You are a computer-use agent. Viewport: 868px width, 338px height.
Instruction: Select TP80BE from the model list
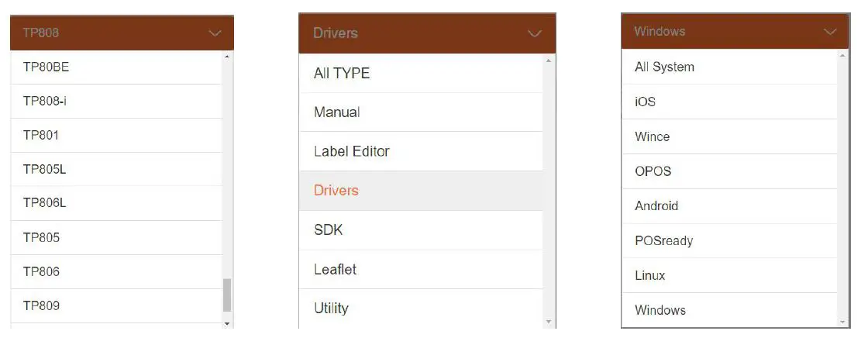click(x=46, y=67)
